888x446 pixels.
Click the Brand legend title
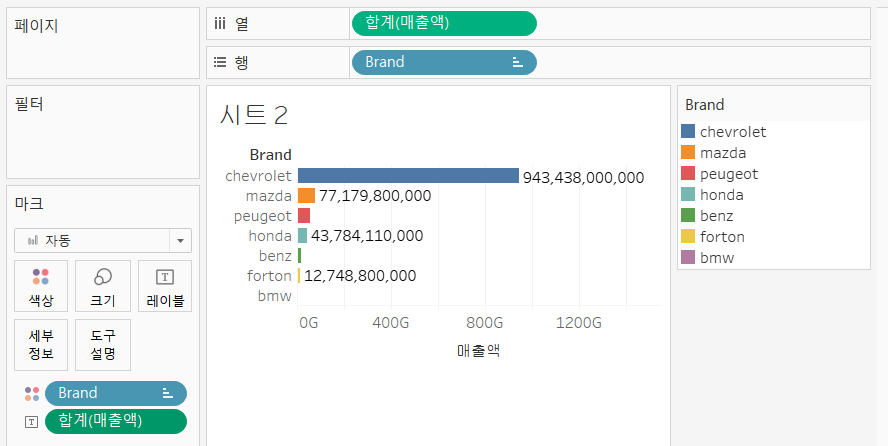[705, 105]
